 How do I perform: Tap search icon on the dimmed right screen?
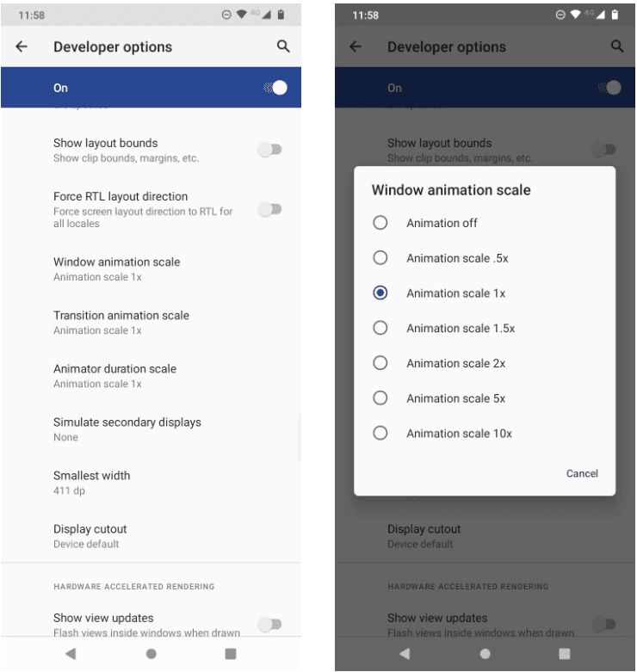coord(617,46)
